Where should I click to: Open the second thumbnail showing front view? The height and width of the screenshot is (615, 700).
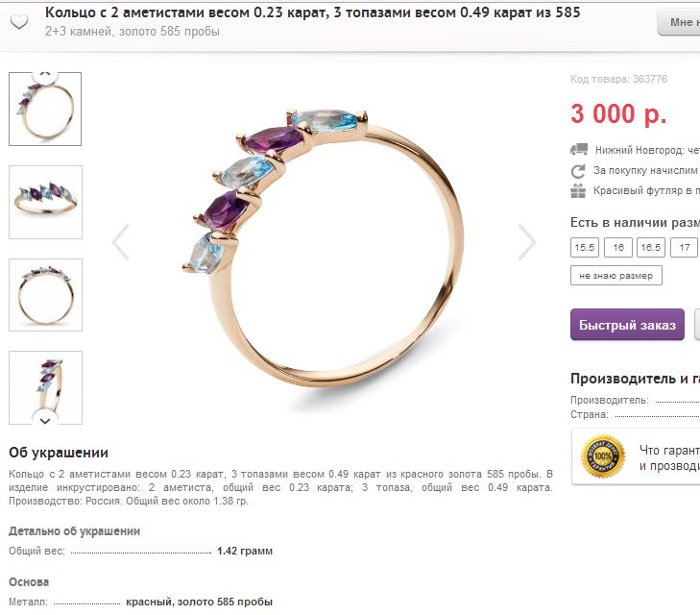tap(45, 202)
